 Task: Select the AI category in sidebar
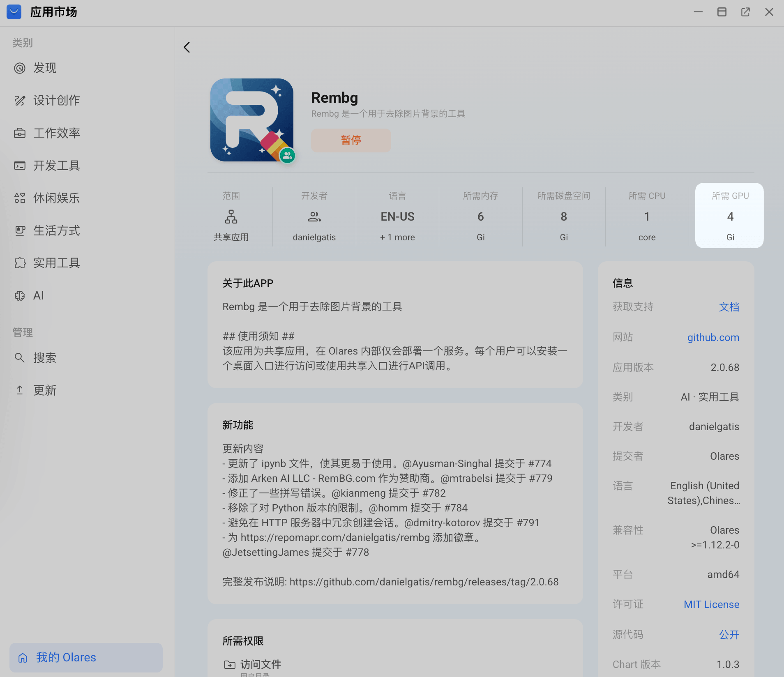click(x=38, y=295)
